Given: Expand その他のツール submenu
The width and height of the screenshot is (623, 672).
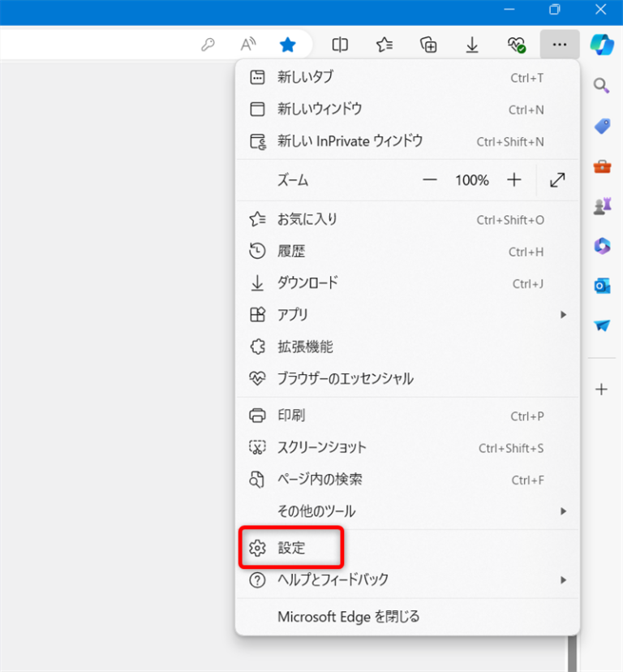Looking at the screenshot, I should (407, 511).
